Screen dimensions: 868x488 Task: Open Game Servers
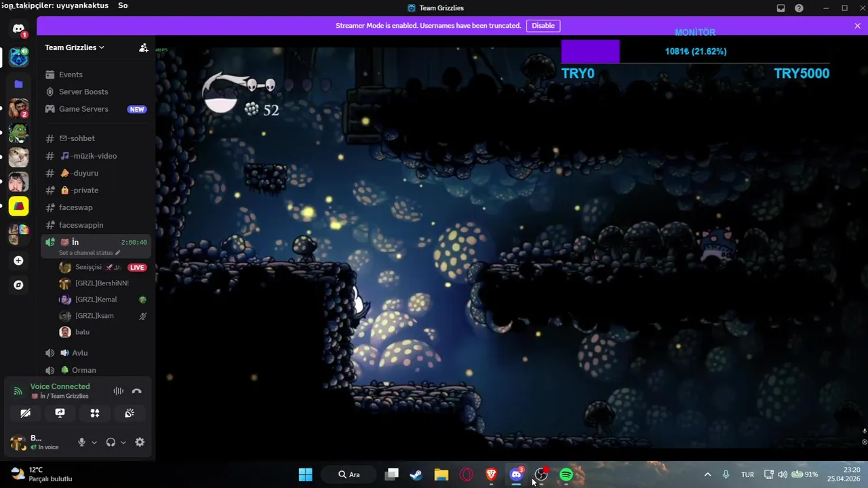pyautogui.click(x=95, y=109)
